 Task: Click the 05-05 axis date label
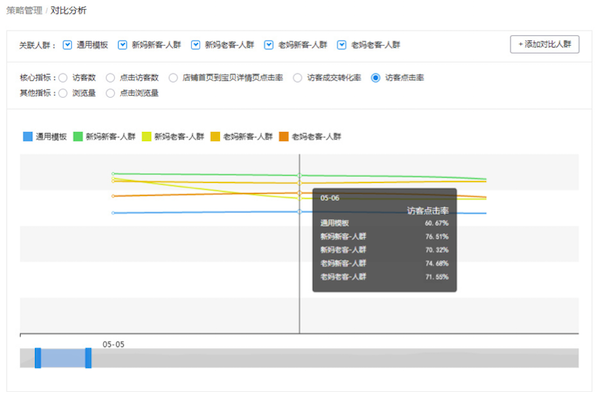point(113,344)
